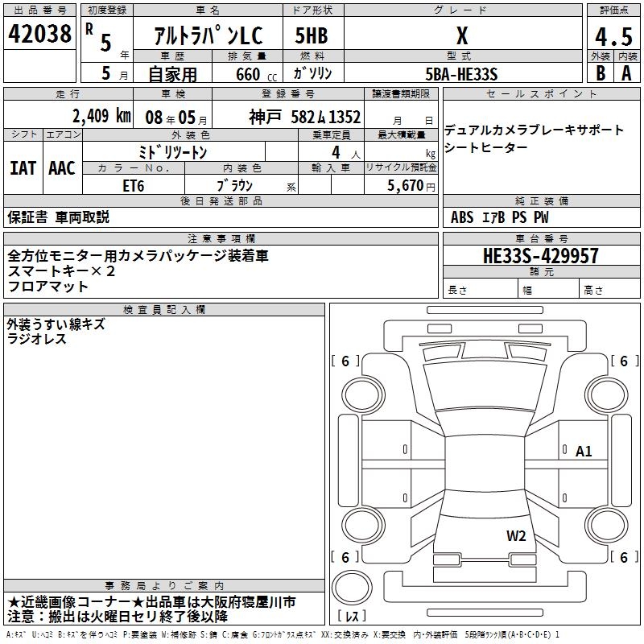644x644 pixels.
Task: Select the evaluation score 4.5
Action: [x=613, y=36]
